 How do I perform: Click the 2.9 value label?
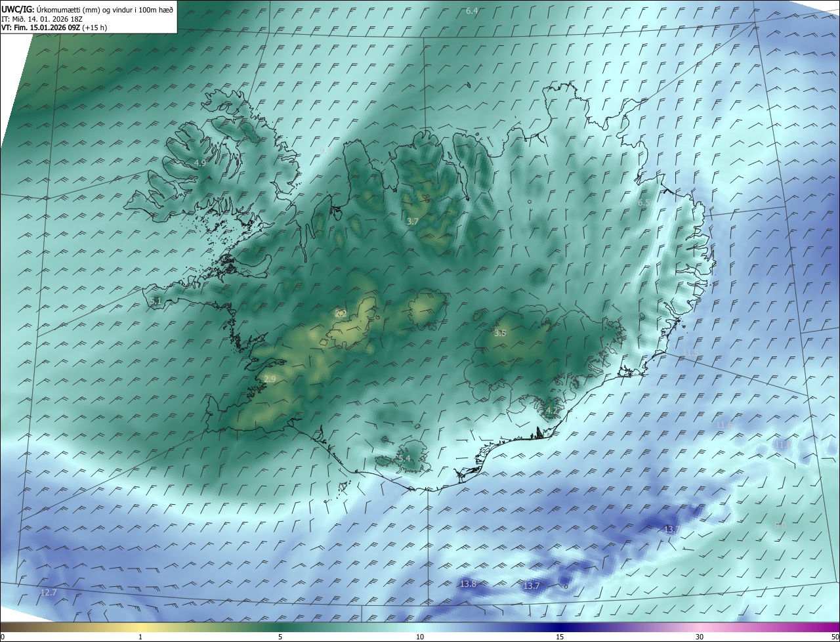(270, 379)
